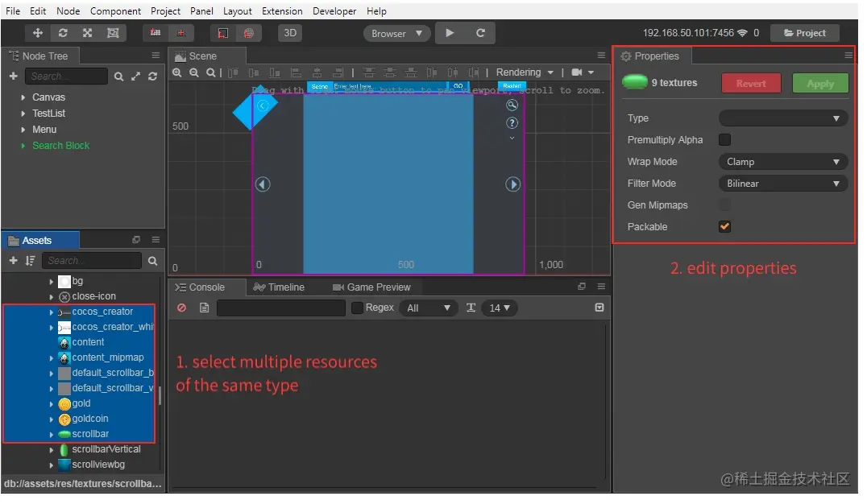Click the Assets search field
867x504 pixels.
click(92, 261)
